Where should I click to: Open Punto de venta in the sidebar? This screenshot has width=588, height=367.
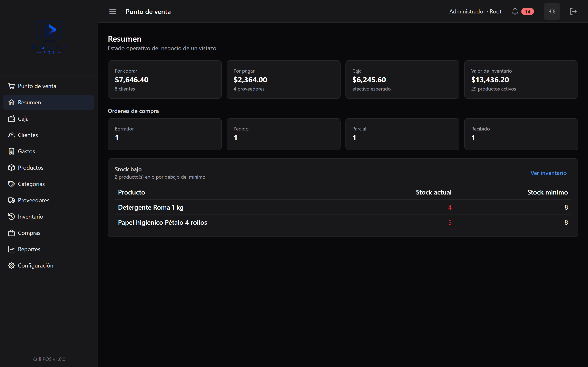pos(49,86)
